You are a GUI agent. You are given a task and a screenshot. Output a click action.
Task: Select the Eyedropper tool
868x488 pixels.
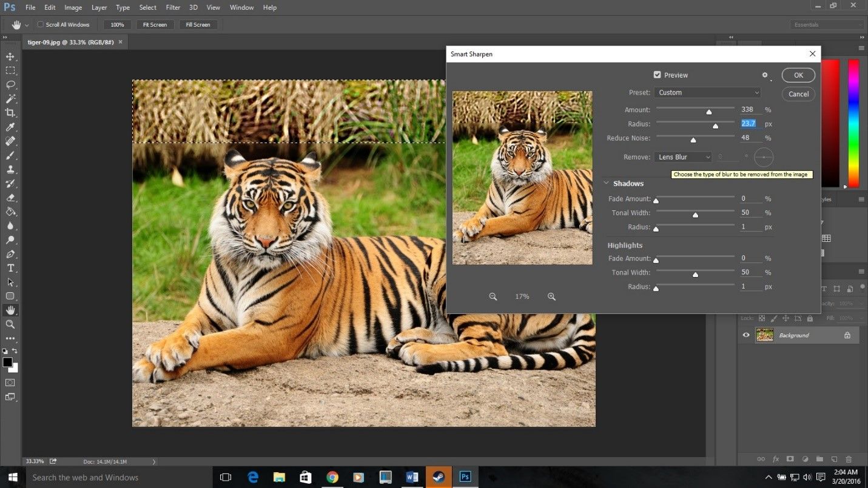tap(9, 127)
